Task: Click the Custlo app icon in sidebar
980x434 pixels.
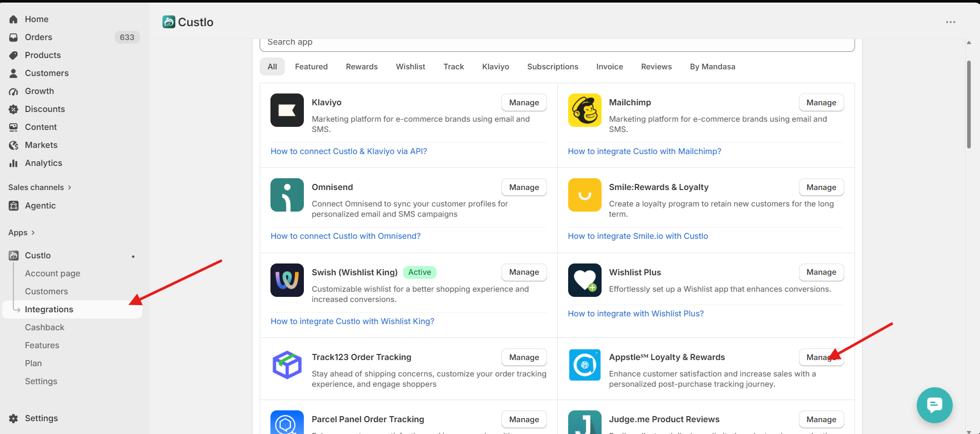Action: pos(13,255)
